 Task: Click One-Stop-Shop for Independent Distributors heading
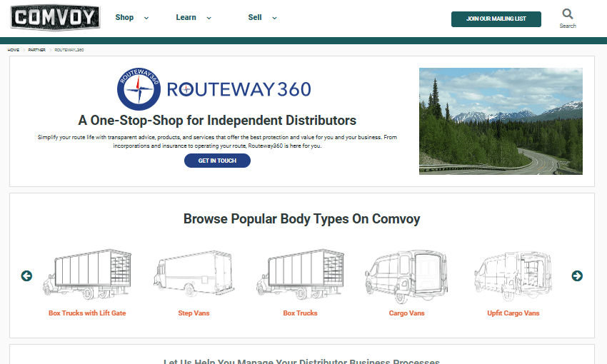217,121
